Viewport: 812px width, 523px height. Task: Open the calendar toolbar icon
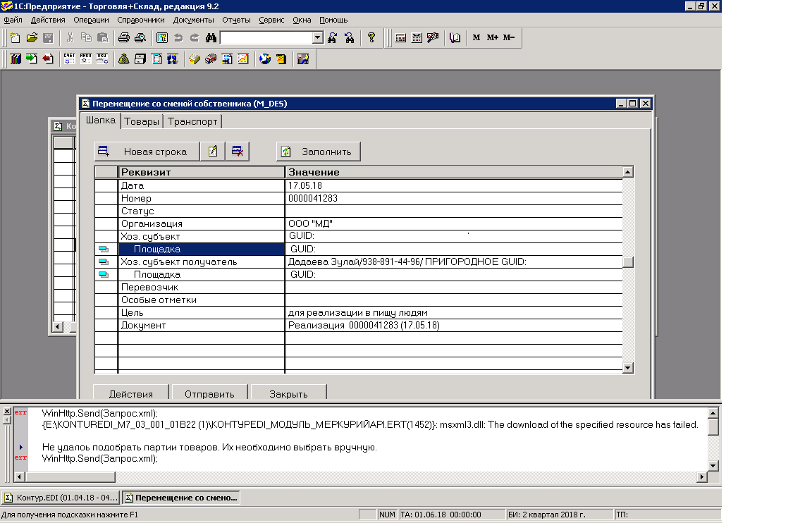[x=417, y=38]
